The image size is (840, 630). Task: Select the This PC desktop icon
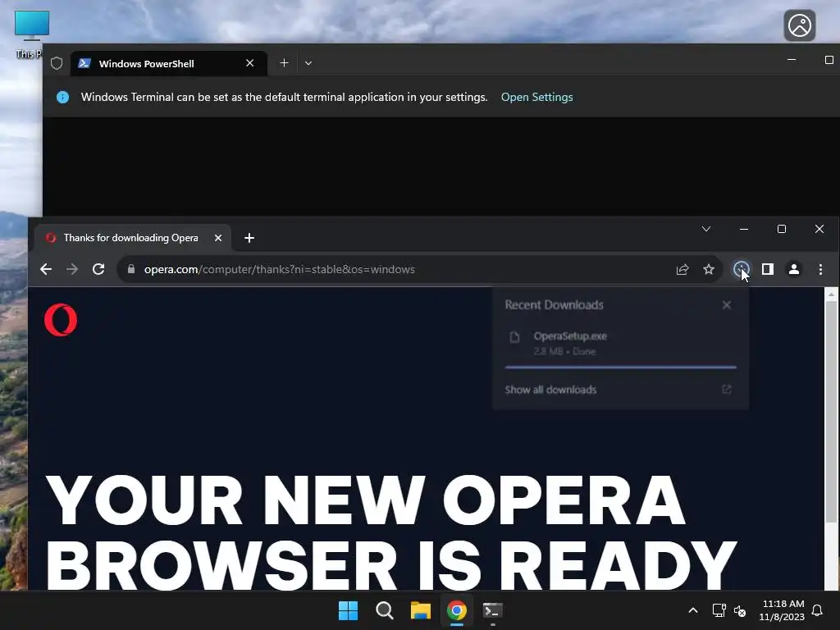coord(30,33)
